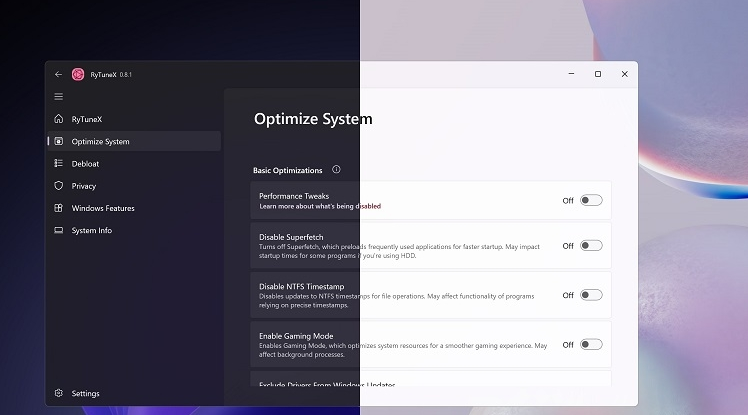Image resolution: width=748 pixels, height=415 pixels.
Task: Open Settings at sidebar bottom
Action: [134, 393]
